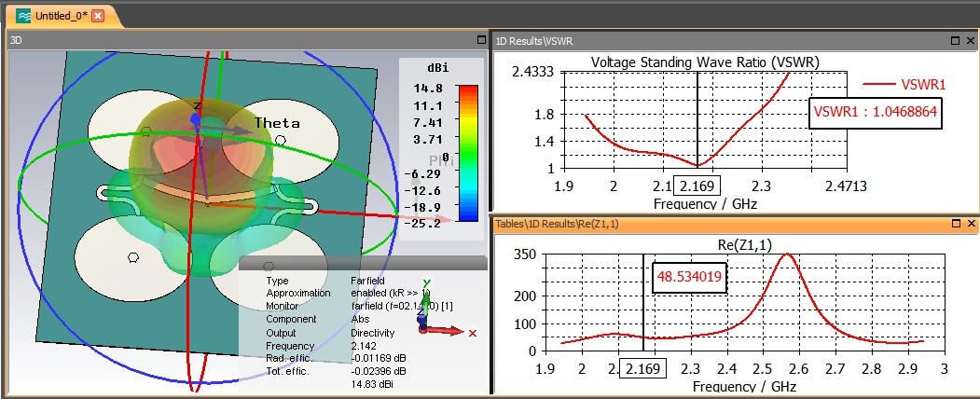Close the Re(Z1,1) results panel

coord(971,224)
